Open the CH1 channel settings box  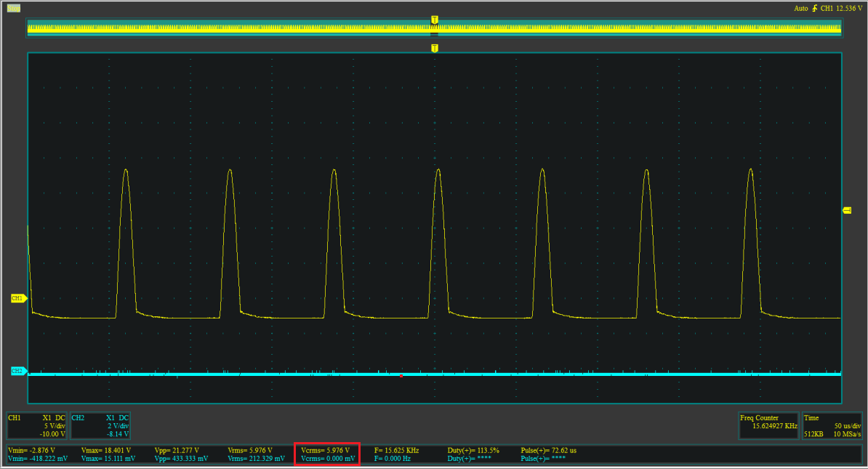37,426
